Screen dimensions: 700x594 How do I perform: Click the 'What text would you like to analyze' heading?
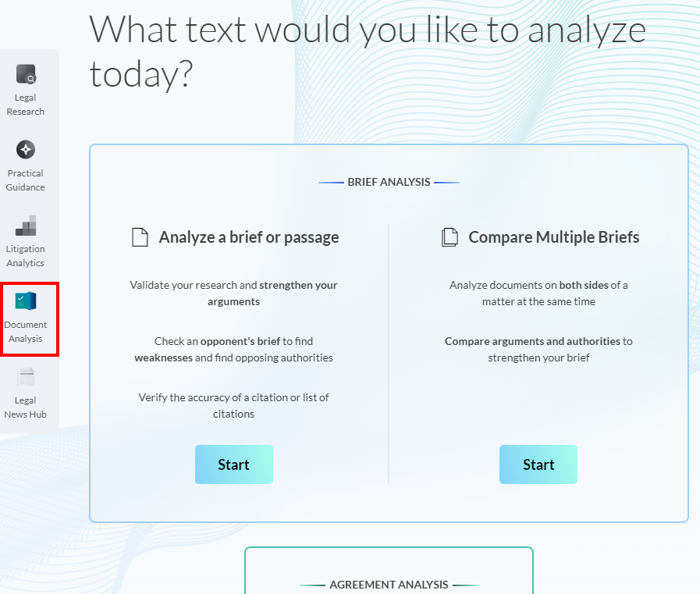coord(368,29)
